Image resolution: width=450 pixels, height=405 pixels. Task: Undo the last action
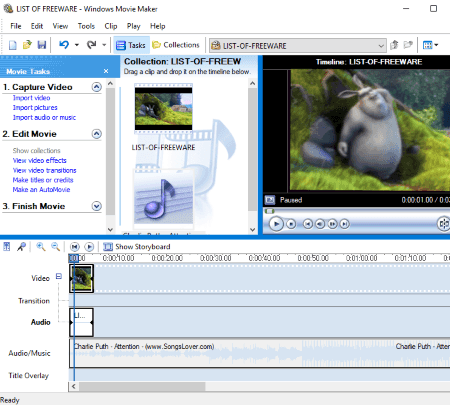[64, 45]
